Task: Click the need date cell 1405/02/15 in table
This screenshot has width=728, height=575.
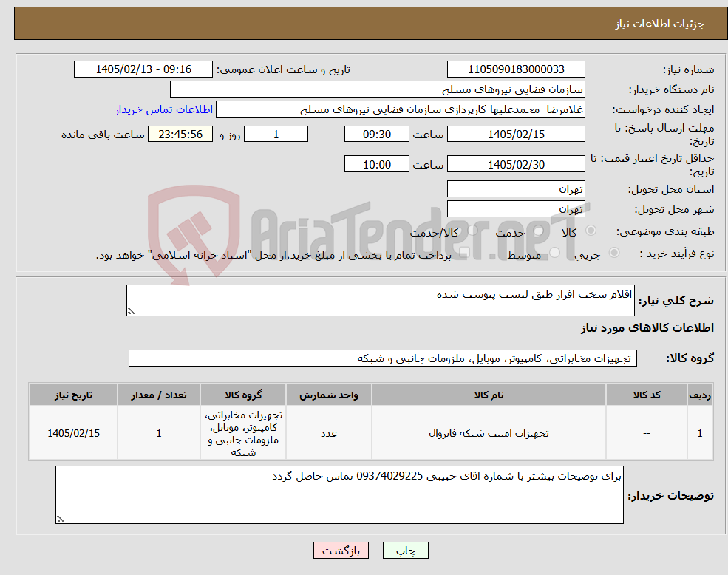Action: (x=73, y=433)
